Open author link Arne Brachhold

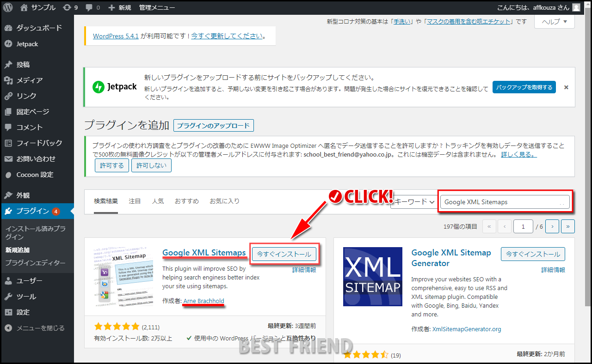[204, 301]
